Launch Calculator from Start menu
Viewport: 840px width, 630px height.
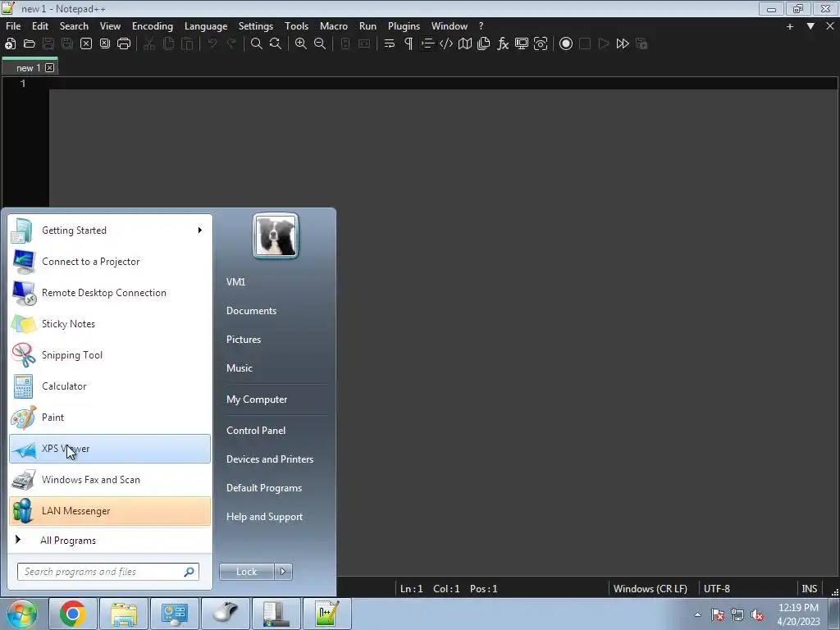[x=110, y=386]
